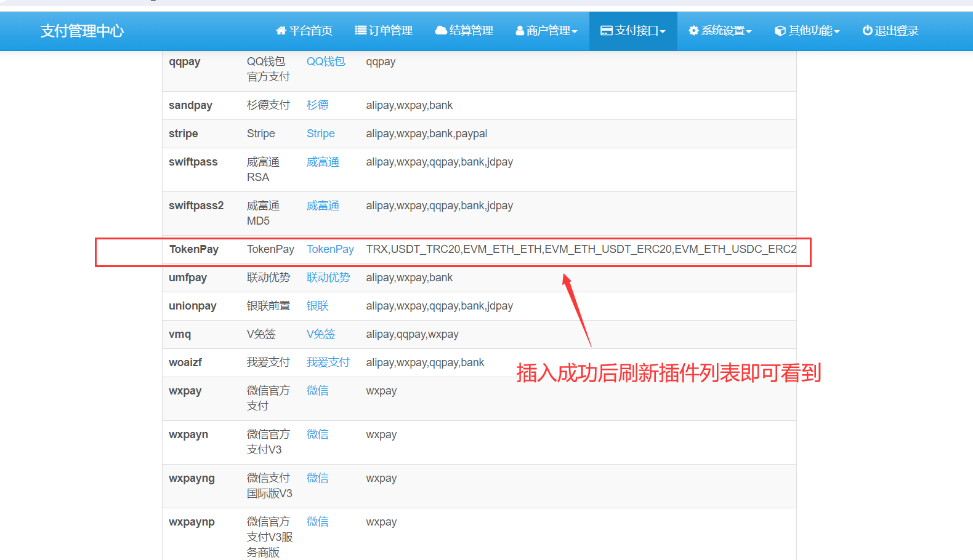This screenshot has height=560, width=973.
Task: Click the list icon beside 订单管理
Action: pos(361,30)
